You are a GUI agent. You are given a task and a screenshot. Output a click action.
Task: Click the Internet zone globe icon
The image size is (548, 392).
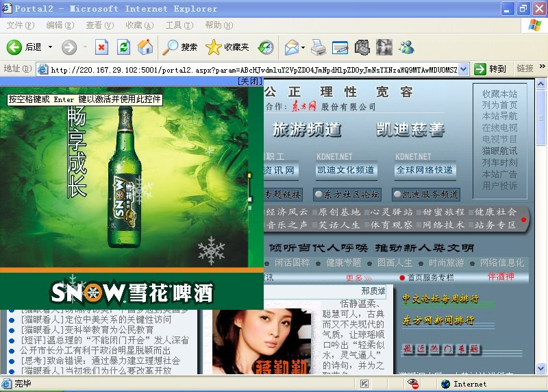point(446,384)
